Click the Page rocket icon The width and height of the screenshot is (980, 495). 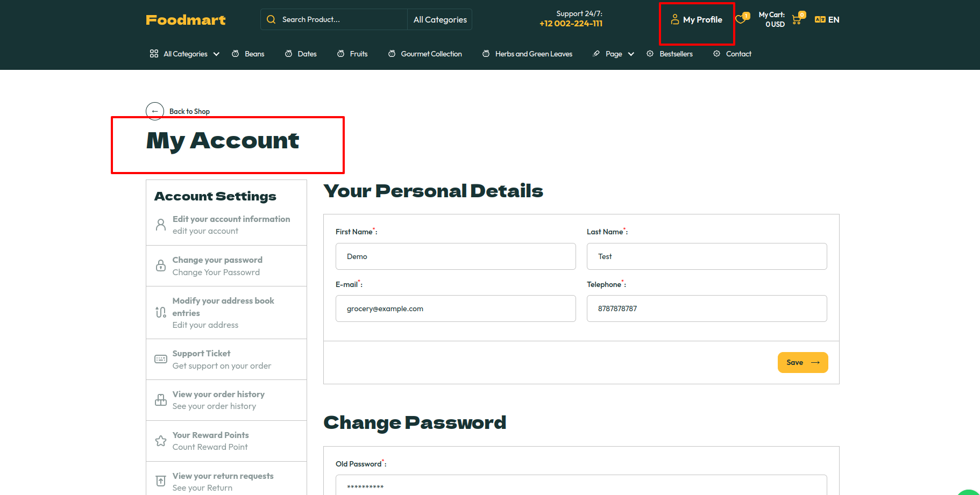click(x=596, y=54)
